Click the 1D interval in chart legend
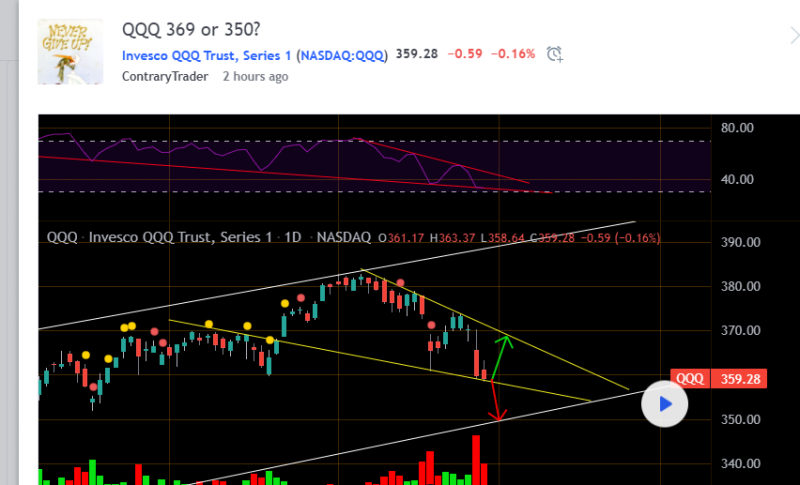Image resolution: width=800 pixels, height=485 pixels. [x=295, y=238]
